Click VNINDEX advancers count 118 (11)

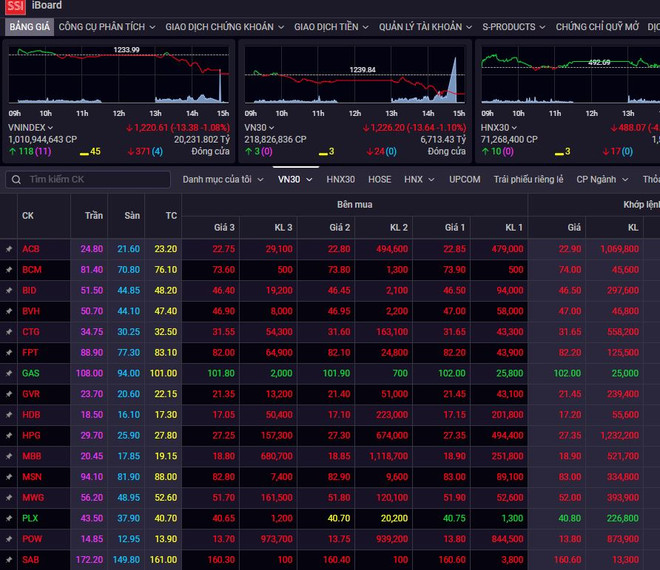(x=30, y=152)
